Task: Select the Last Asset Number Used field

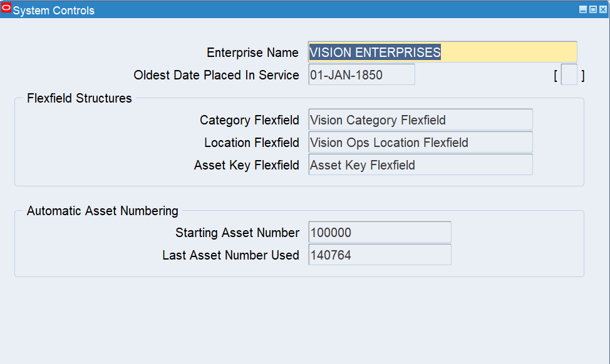Action: tap(379, 255)
